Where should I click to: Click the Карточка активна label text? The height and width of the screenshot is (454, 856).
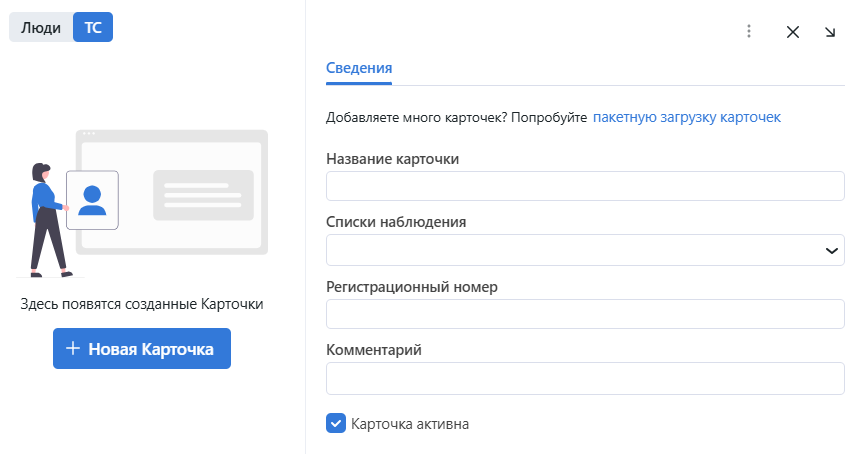click(x=410, y=424)
